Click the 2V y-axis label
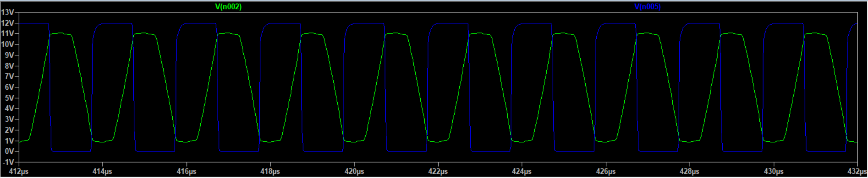 tap(10, 130)
